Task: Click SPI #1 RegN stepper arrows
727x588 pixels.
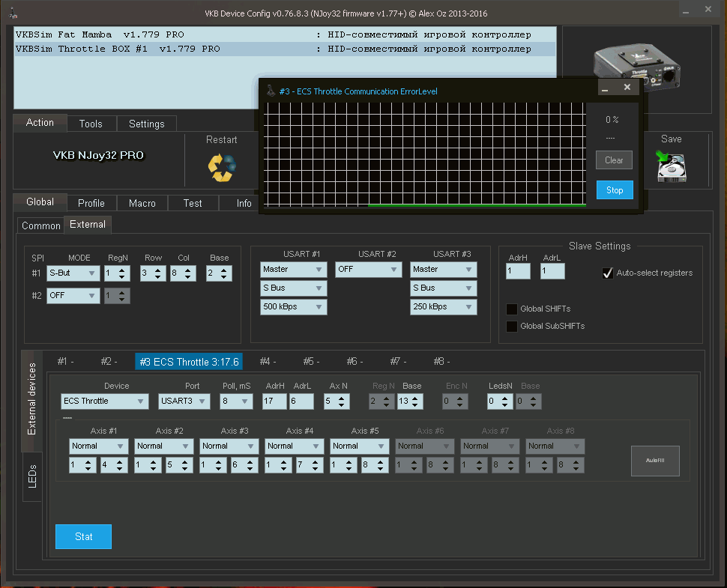Action: click(x=121, y=273)
